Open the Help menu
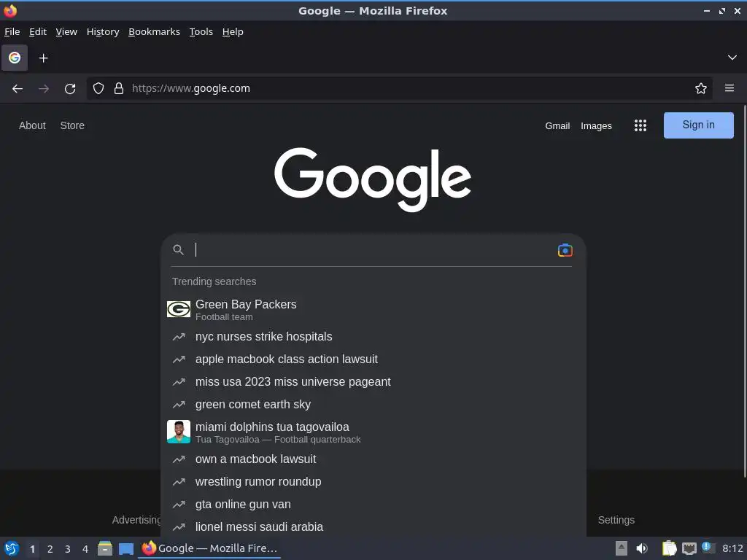747x560 pixels. click(233, 32)
